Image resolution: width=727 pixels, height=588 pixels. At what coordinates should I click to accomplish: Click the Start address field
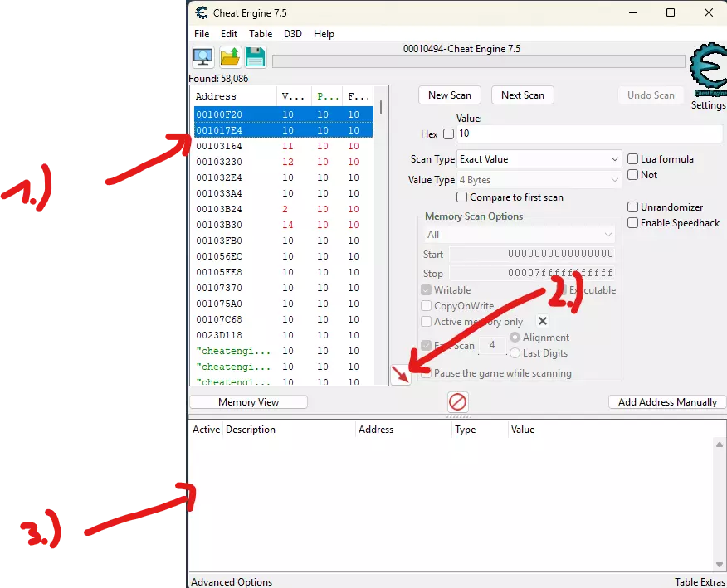click(x=532, y=254)
